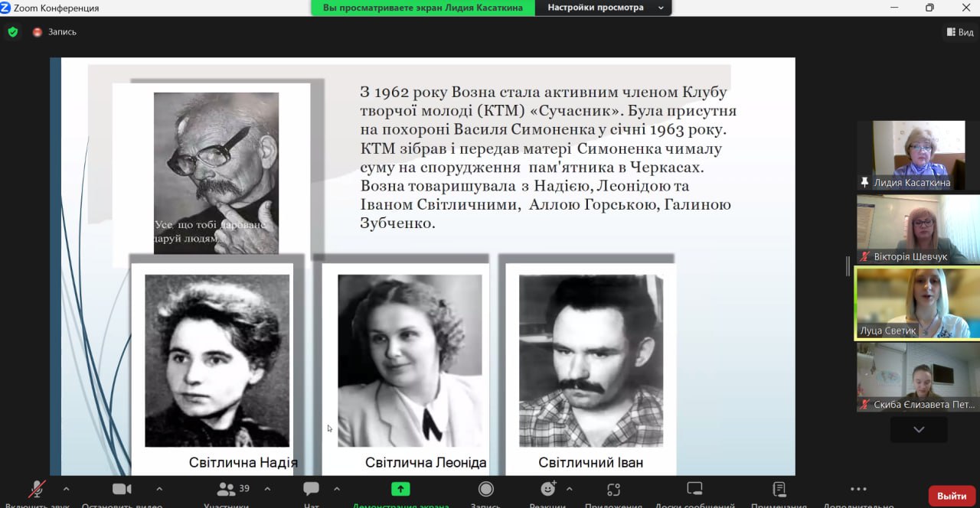This screenshot has width=980, height=508.
Task: Open video options arrow beside the camera
Action: (x=159, y=489)
